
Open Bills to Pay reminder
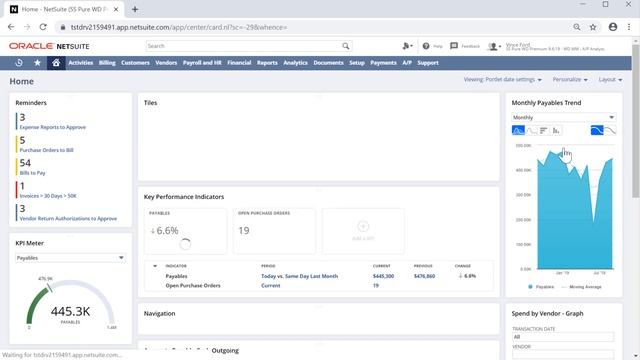(33, 173)
